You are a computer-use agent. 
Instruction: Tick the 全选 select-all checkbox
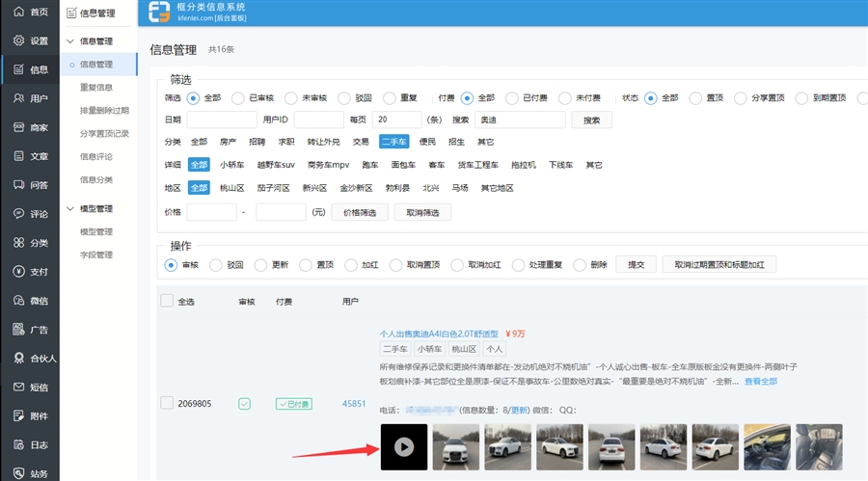click(167, 302)
